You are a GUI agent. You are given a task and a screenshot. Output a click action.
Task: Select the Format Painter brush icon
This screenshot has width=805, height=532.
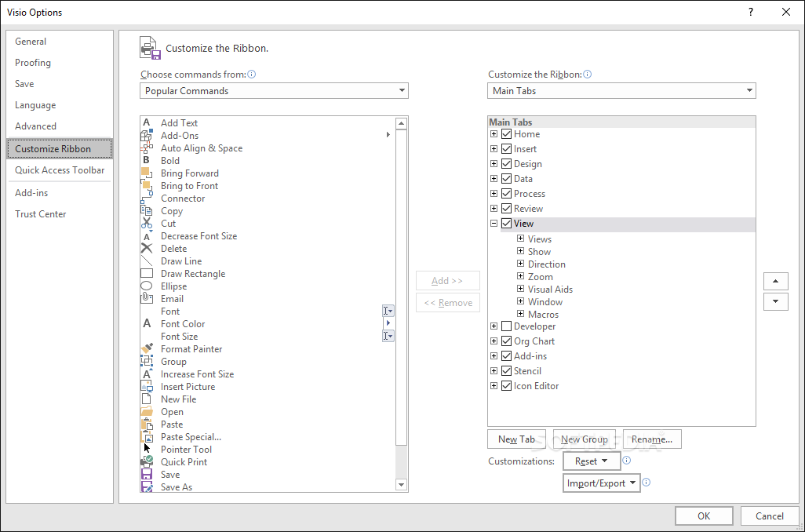147,348
